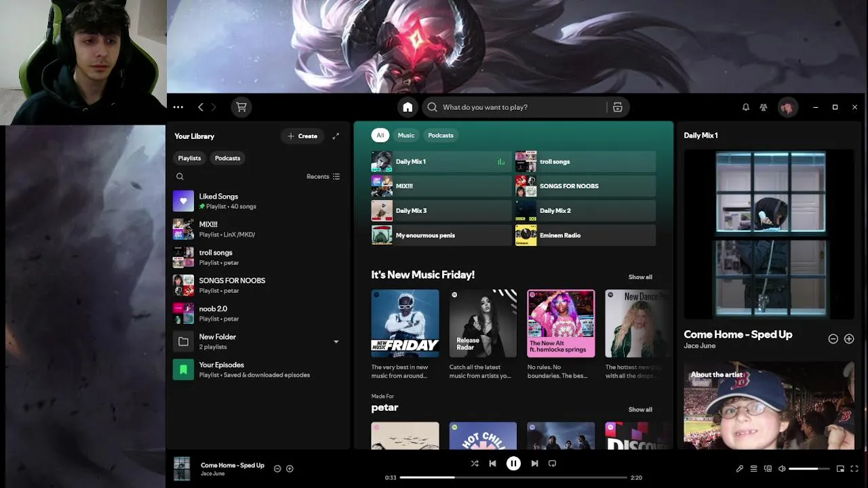The image size is (868, 488).
Task: Show all New Music Friday items
Action: point(640,277)
